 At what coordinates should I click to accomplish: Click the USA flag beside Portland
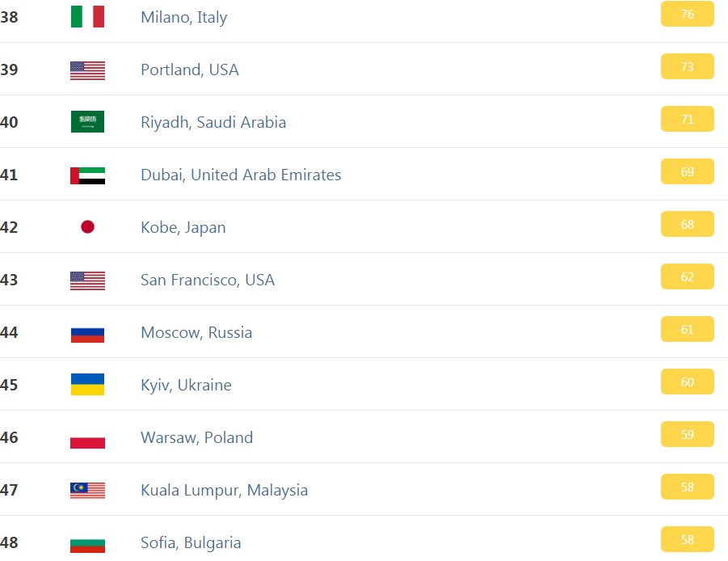tap(87, 70)
